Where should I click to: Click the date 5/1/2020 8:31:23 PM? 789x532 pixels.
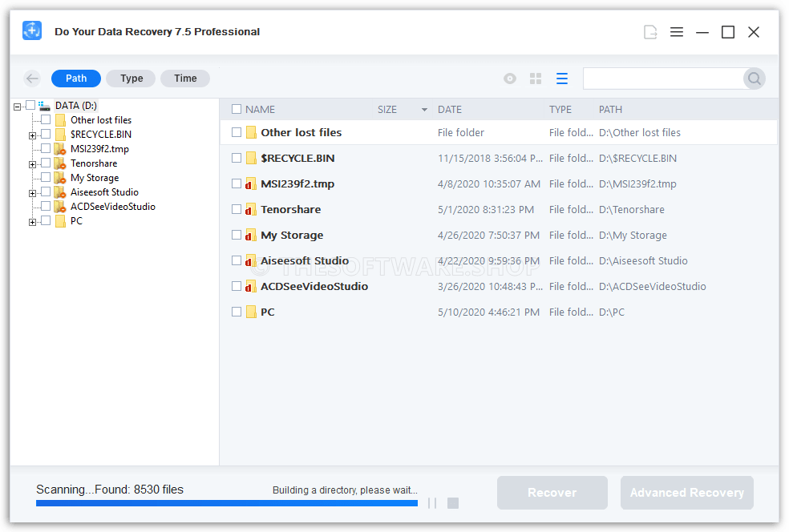(486, 209)
